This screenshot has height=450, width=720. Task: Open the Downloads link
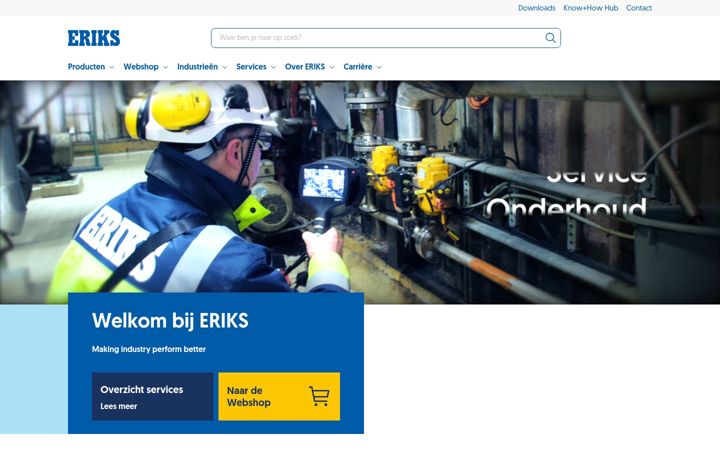[536, 8]
